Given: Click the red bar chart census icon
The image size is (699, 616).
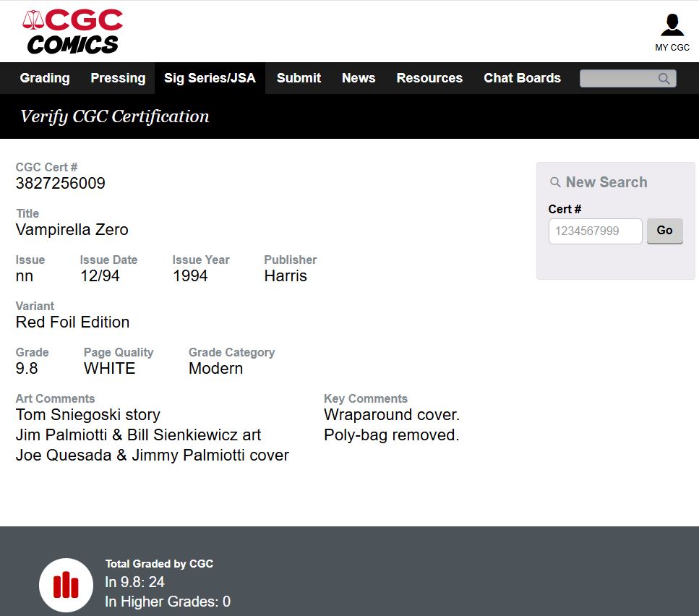Looking at the screenshot, I should point(66,585).
